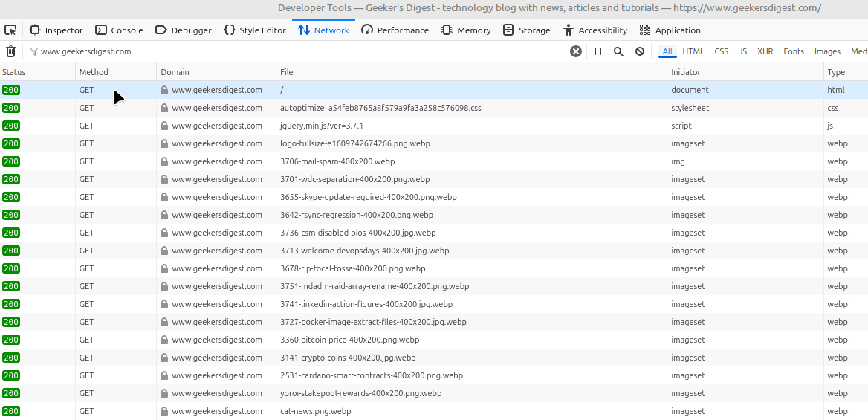This screenshot has width=868, height=420.
Task: Open the Debugger panel
Action: point(184,30)
